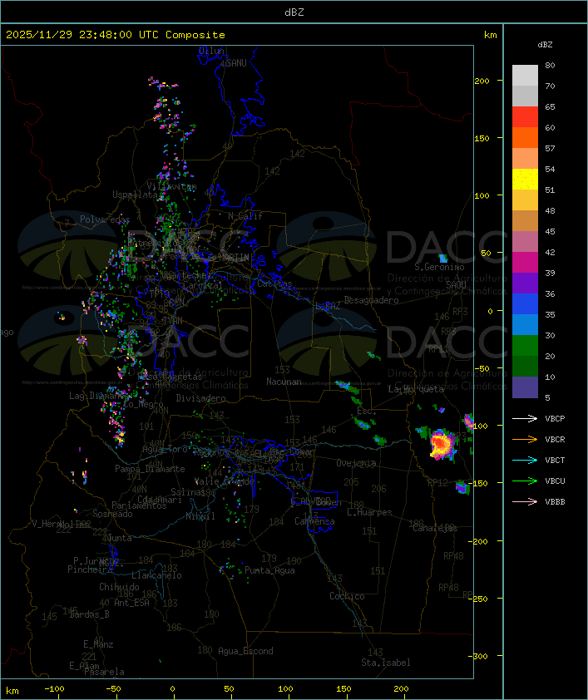This screenshot has height=700, width=588.
Task: Select the slate 5-10 dBZ swatch
Action: (x=525, y=387)
